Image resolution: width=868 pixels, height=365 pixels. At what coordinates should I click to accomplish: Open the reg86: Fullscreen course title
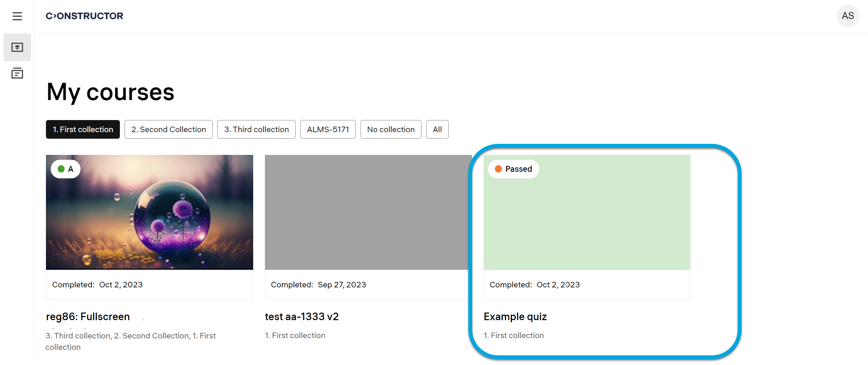(88, 316)
